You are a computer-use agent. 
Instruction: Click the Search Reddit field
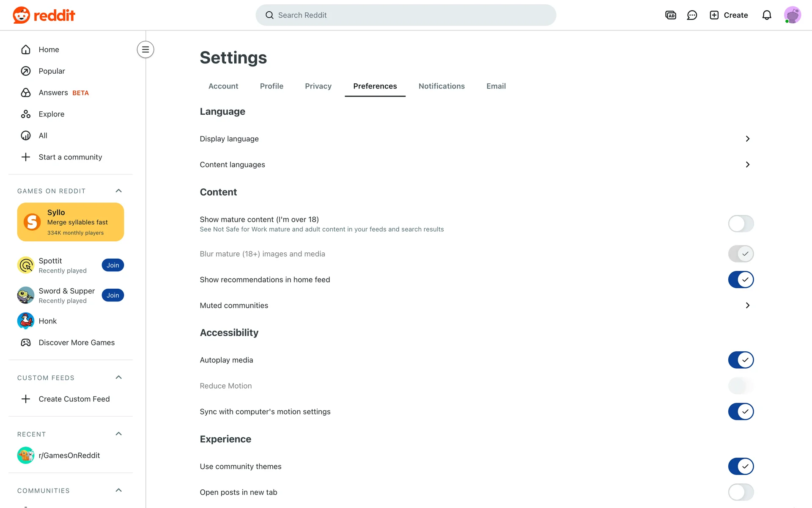point(406,15)
